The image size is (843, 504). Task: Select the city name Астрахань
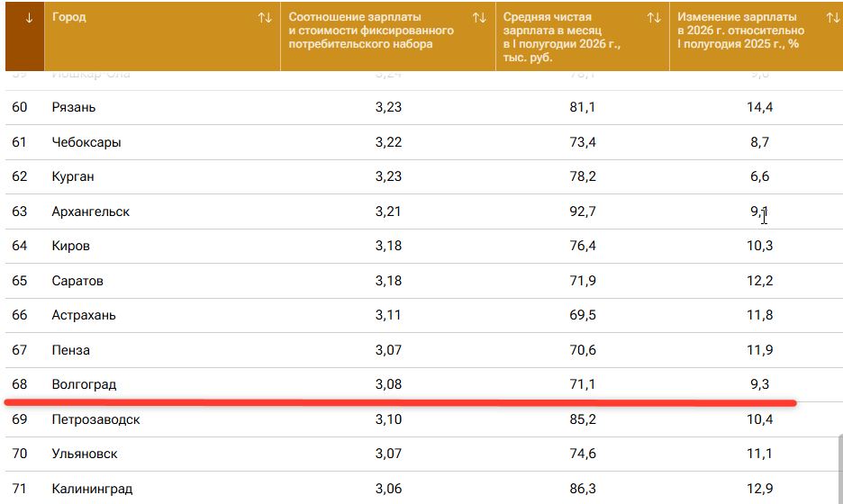[84, 315]
